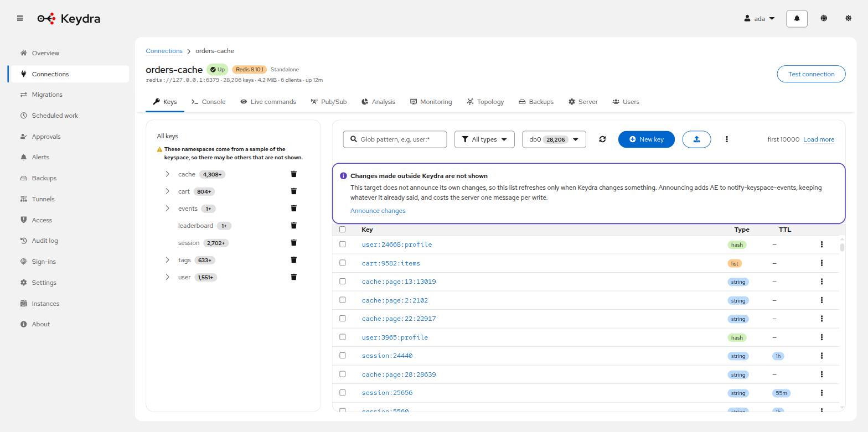Screen dimensions: 868x432
Task: Delete the leaderboard namespace
Action: pos(294,225)
